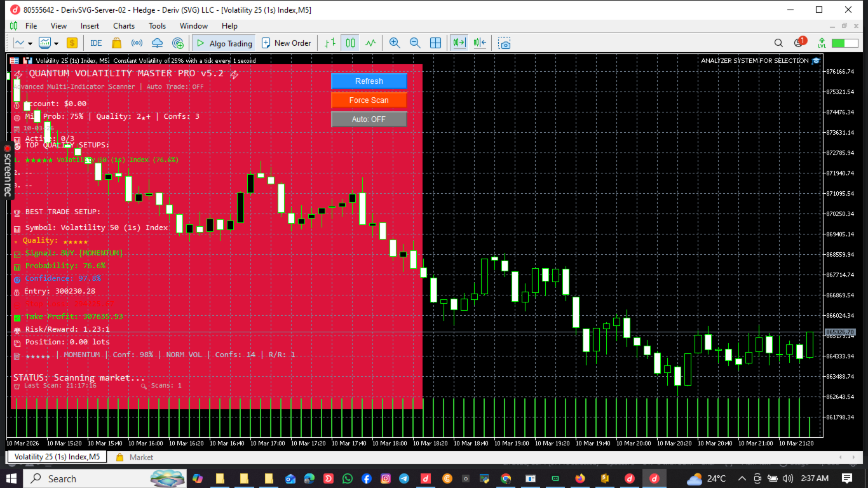The width and height of the screenshot is (868, 488).
Task: Toggle Algo Trading on the toolbar
Action: 224,43
